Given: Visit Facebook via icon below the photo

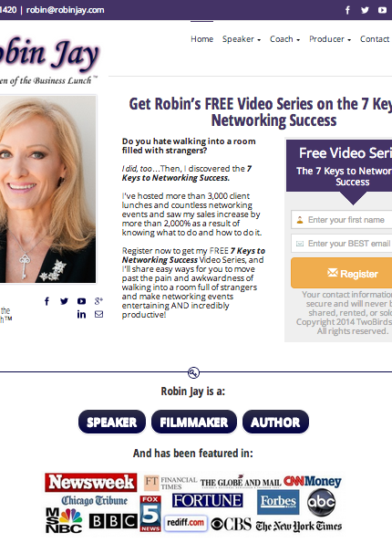Looking at the screenshot, I should coord(46,301).
